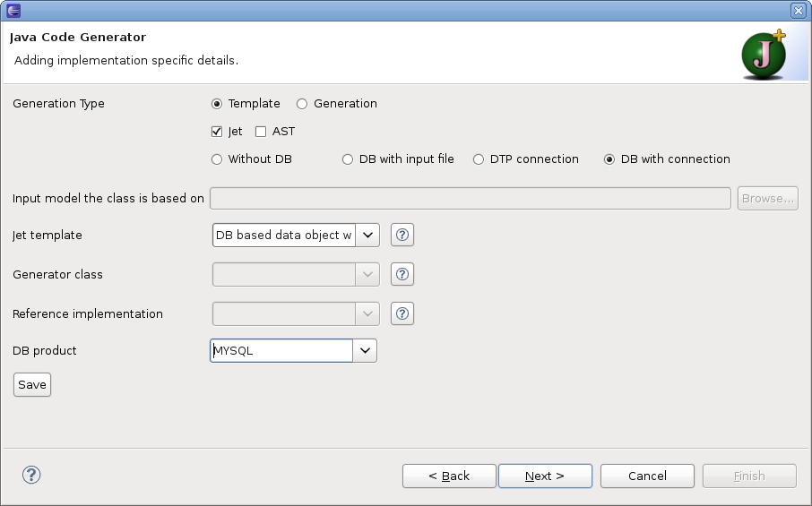Select DB with connection option

pyautogui.click(x=609, y=159)
